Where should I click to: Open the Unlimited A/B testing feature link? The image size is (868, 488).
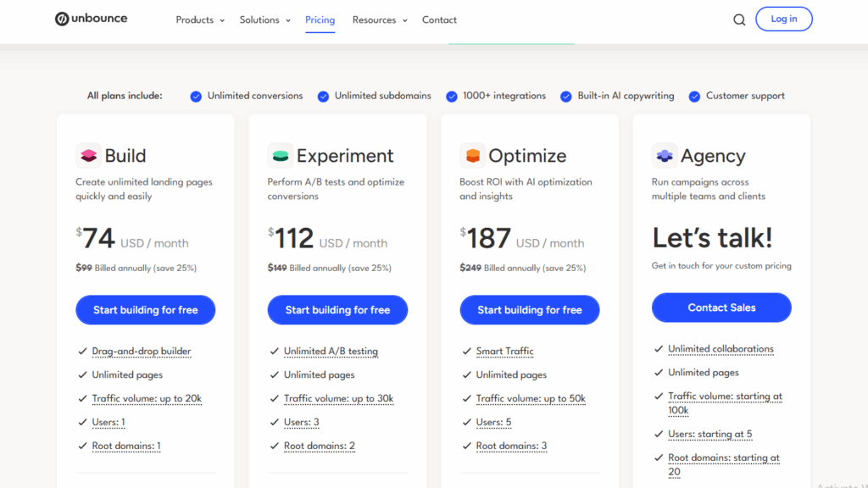point(331,352)
